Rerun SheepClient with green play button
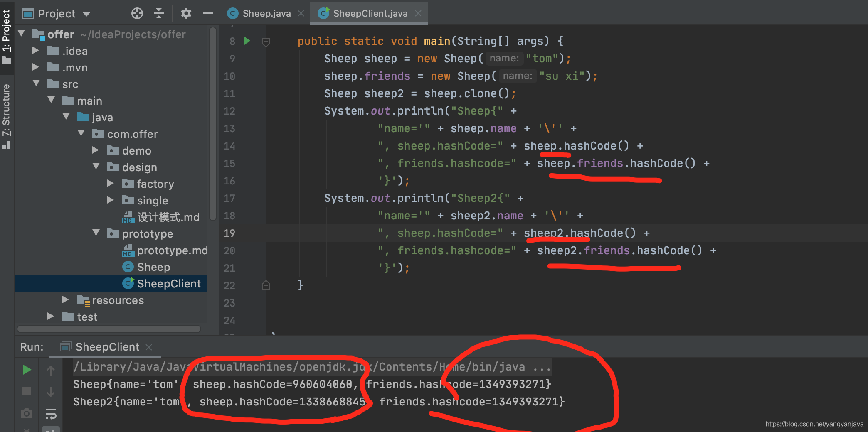This screenshot has height=432, width=868. pos(27,370)
